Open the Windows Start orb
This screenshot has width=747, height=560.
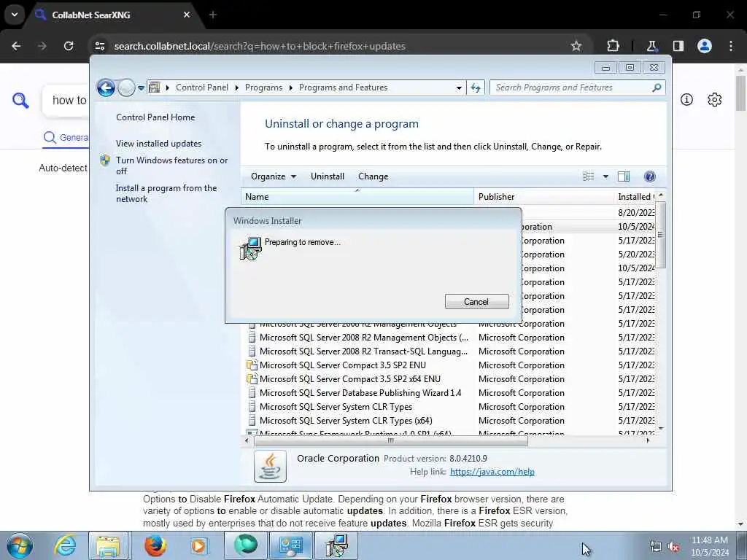pyautogui.click(x=20, y=545)
